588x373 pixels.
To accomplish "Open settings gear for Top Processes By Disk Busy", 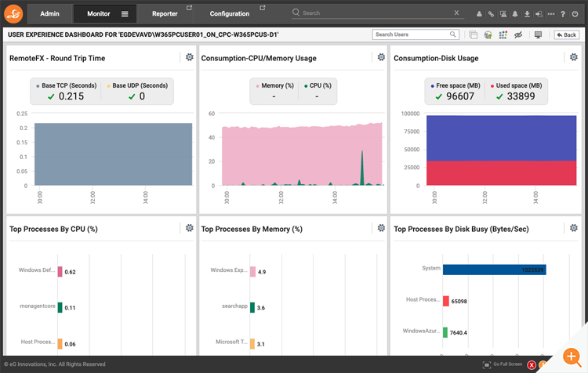I will tap(574, 228).
